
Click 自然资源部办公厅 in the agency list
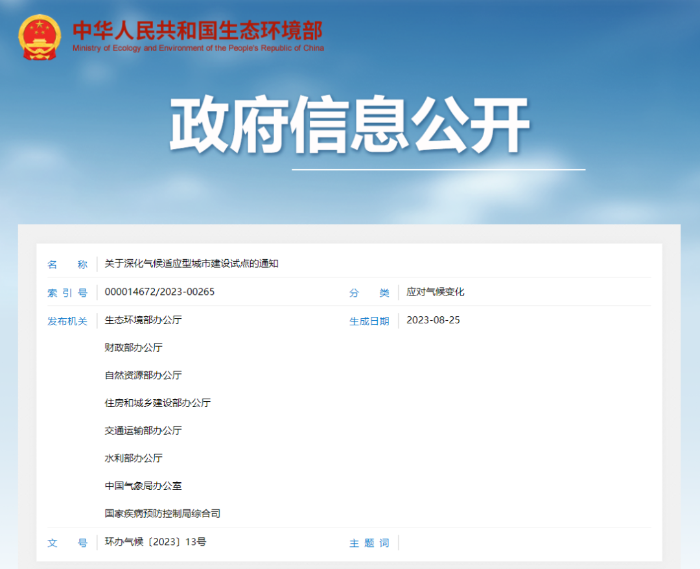(x=143, y=375)
